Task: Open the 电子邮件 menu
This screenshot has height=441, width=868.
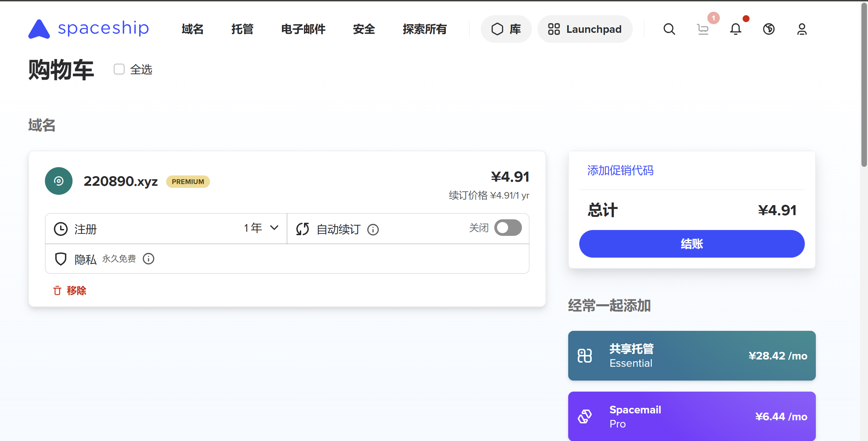Action: [303, 29]
